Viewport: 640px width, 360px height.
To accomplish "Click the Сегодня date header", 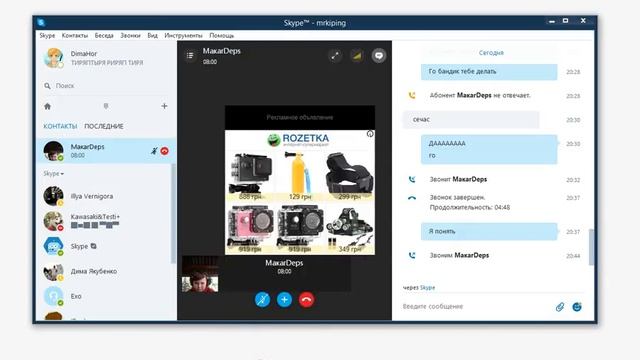I will [x=491, y=53].
